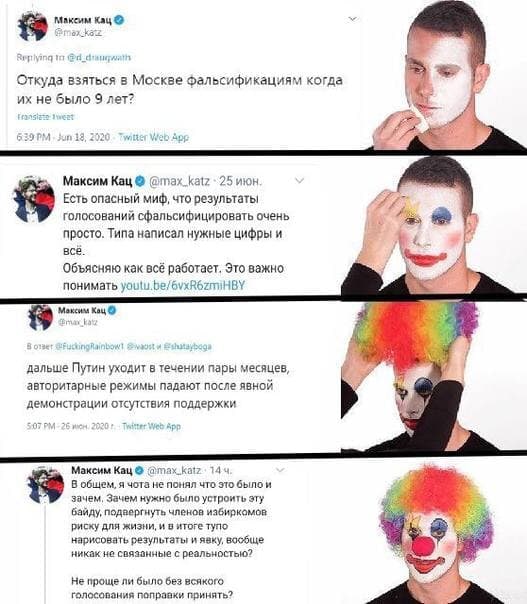
Task: Click the fourth tweet's profile avatar
Action: coord(45,485)
